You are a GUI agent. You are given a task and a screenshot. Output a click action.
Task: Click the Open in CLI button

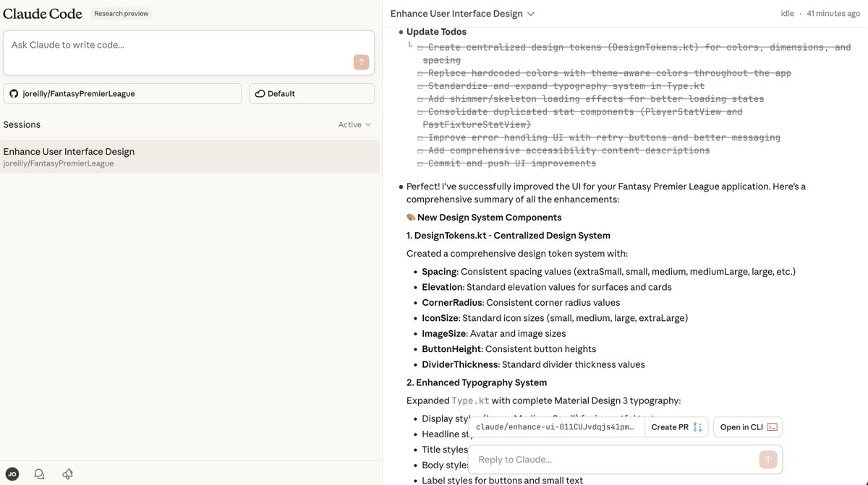(748, 427)
